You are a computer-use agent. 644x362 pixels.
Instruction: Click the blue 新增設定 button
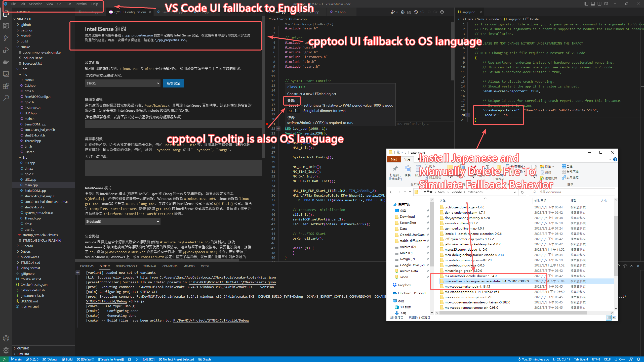click(x=173, y=83)
